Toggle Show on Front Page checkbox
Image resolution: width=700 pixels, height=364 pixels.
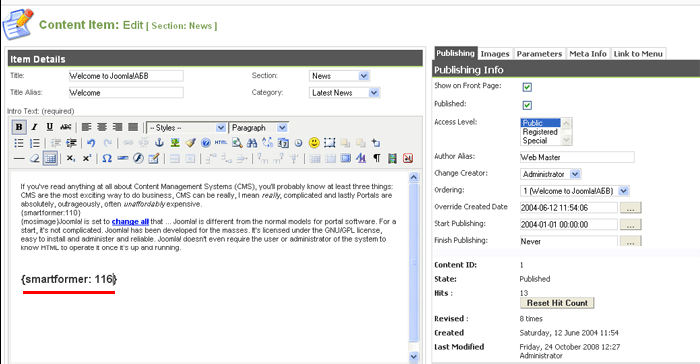[x=527, y=87]
